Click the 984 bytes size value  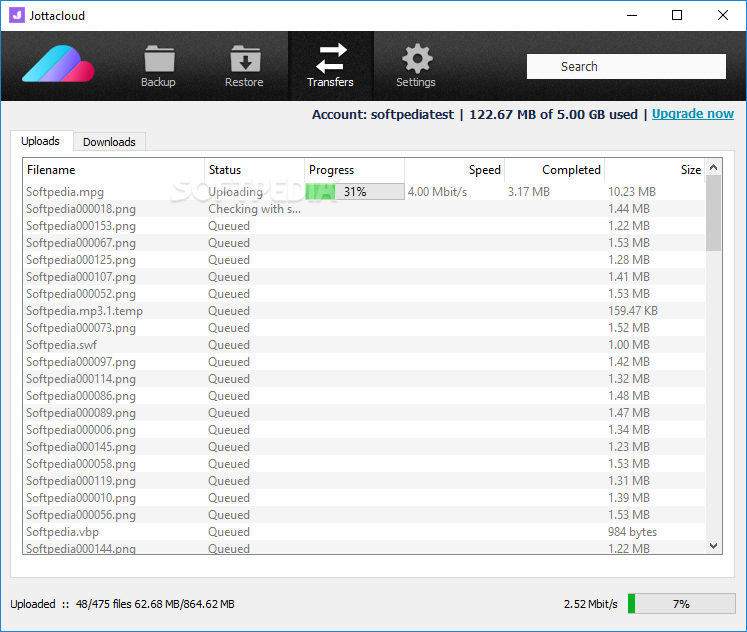click(632, 532)
